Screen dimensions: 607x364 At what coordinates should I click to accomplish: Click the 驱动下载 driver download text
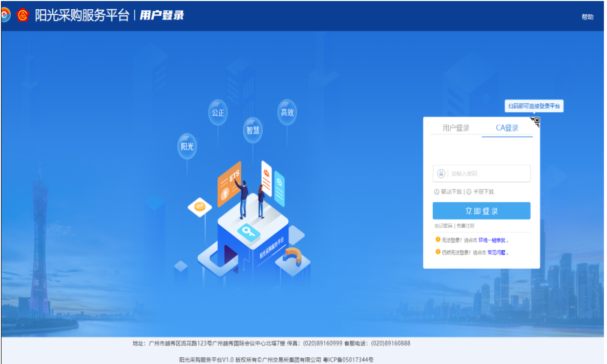(x=451, y=191)
